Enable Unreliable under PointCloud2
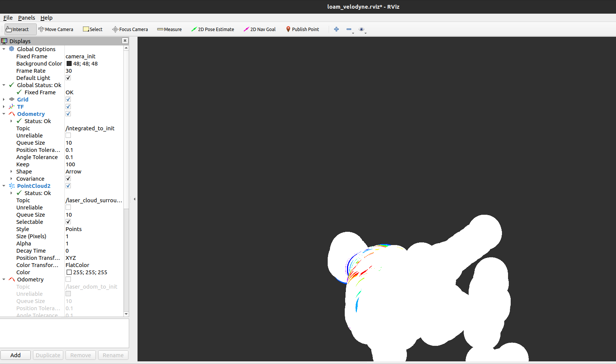The image size is (616, 364). [x=68, y=207]
